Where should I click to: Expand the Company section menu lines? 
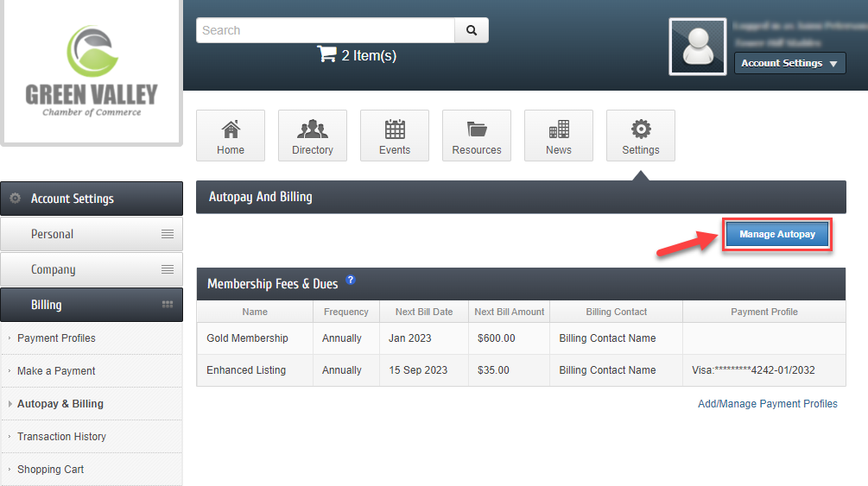[168, 269]
